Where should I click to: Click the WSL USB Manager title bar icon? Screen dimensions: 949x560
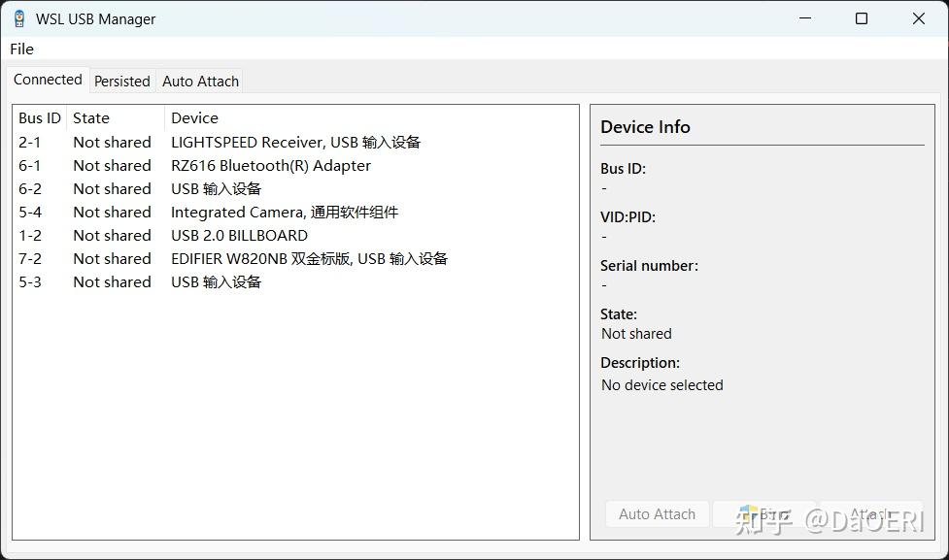click(x=17, y=17)
